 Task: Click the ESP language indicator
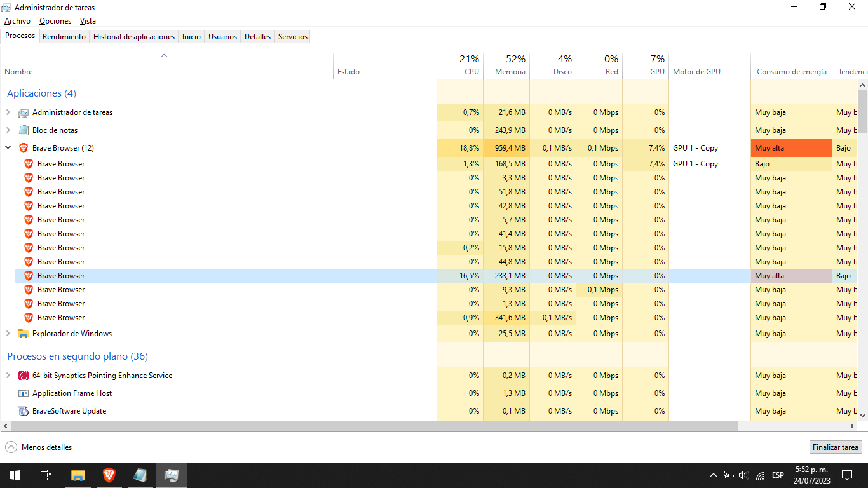click(778, 475)
